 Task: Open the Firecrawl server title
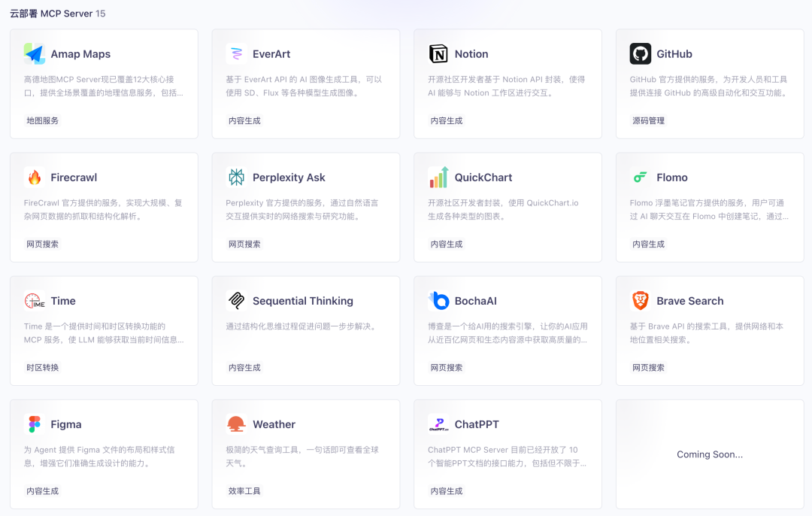(74, 178)
